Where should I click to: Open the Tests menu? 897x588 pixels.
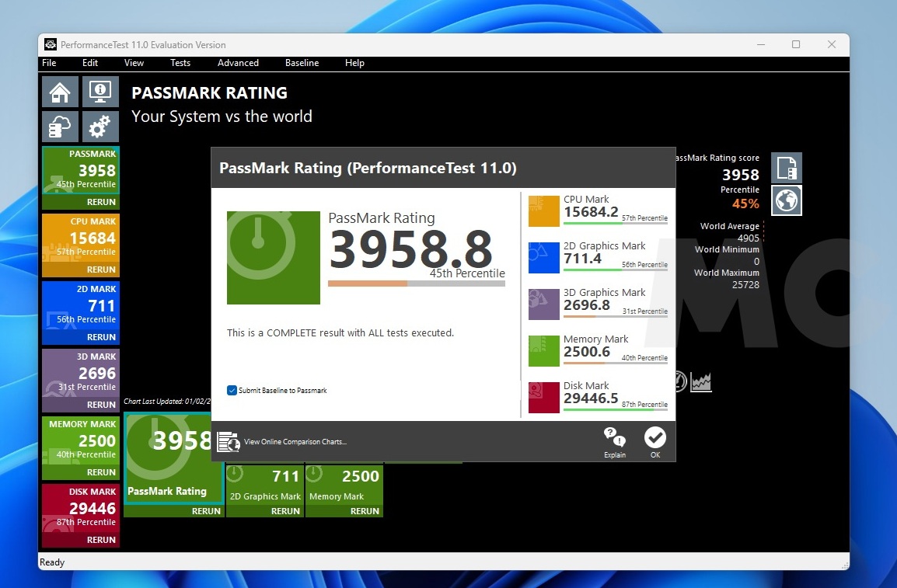180,63
